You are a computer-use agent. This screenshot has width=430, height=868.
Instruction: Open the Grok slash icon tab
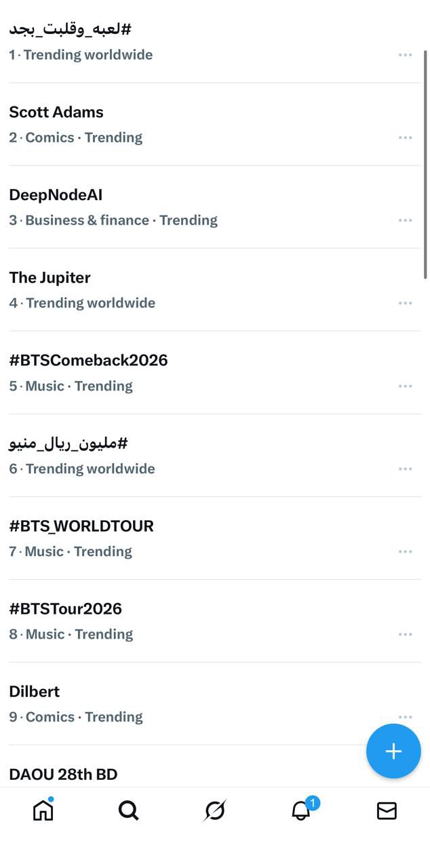click(215, 810)
